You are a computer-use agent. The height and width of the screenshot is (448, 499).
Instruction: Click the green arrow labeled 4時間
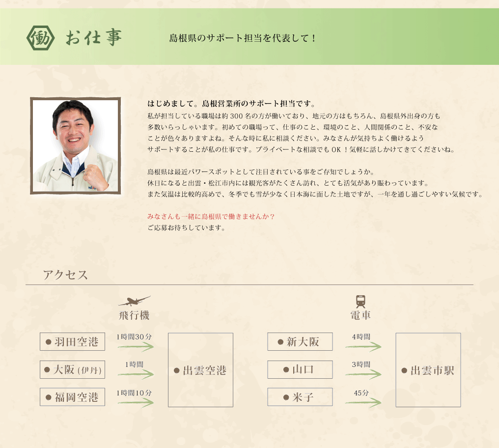(363, 347)
